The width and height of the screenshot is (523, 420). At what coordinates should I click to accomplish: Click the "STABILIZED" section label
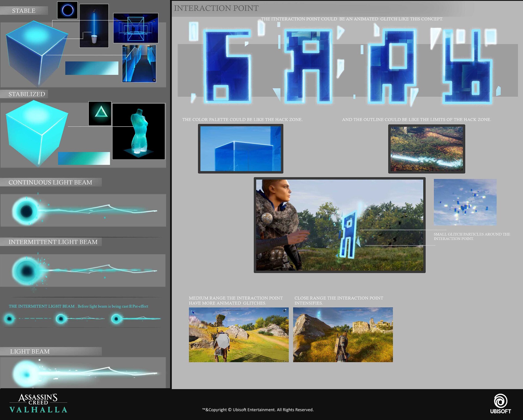(27, 94)
